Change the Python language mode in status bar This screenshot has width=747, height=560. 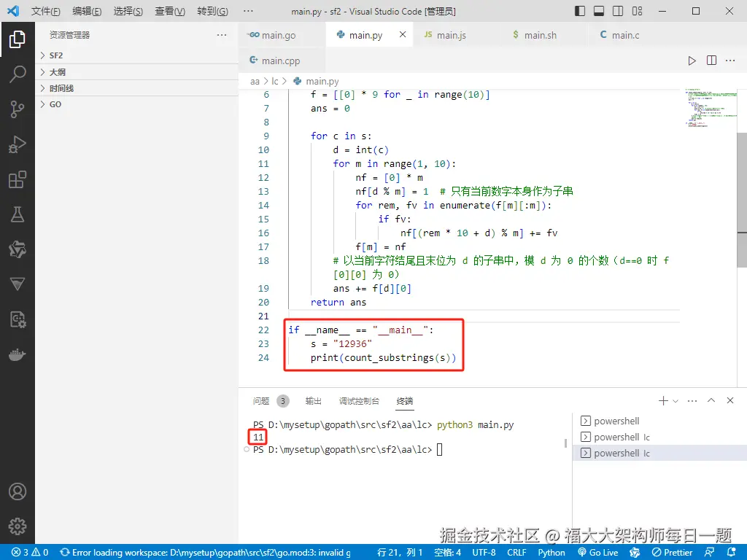click(551, 553)
